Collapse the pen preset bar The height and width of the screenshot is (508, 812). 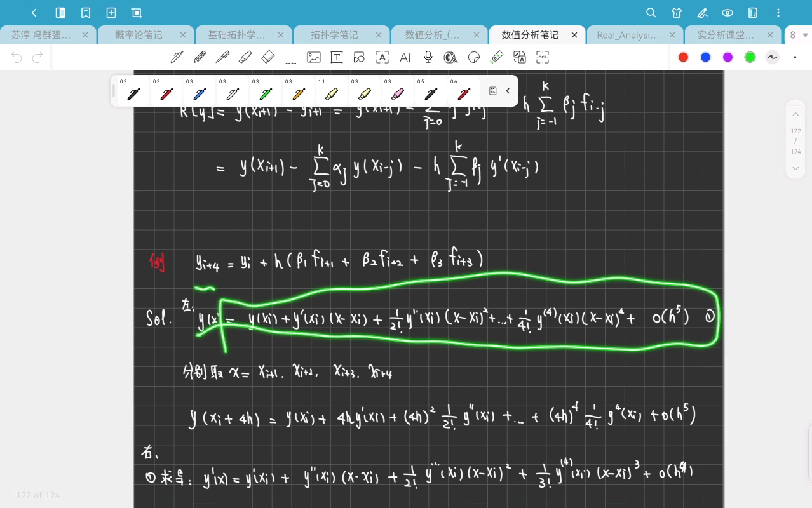[508, 91]
